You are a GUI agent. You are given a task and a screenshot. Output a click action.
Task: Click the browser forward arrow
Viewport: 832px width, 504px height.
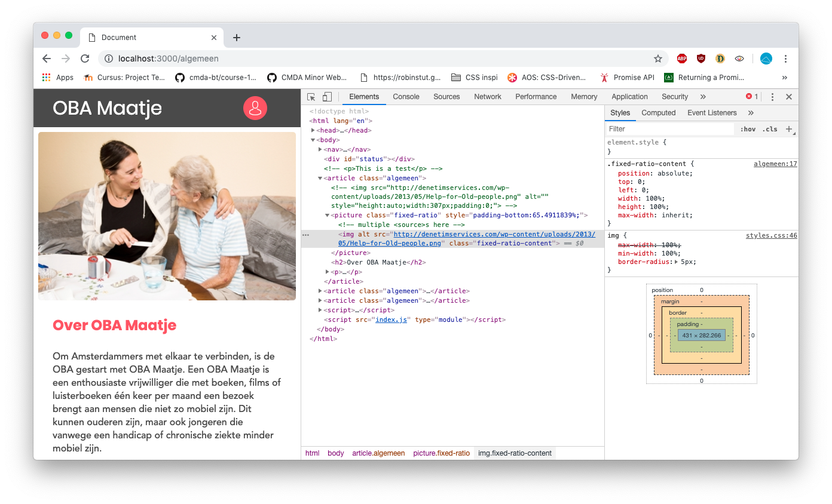[x=66, y=59]
